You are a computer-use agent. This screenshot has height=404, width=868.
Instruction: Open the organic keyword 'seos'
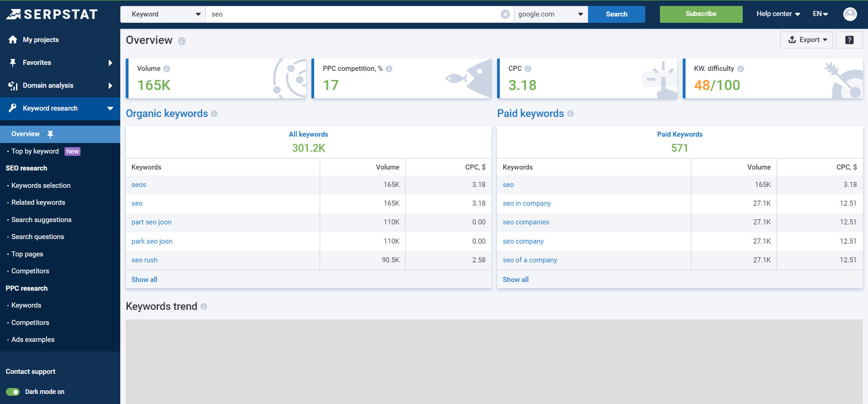coord(139,185)
